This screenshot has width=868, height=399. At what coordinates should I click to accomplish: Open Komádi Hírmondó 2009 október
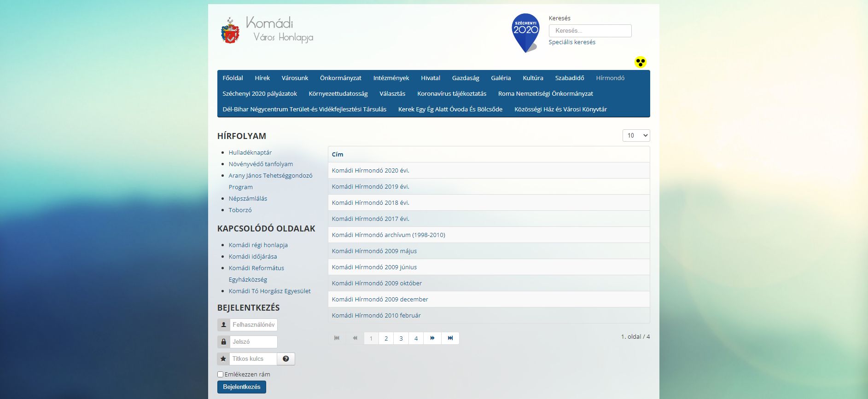(377, 283)
